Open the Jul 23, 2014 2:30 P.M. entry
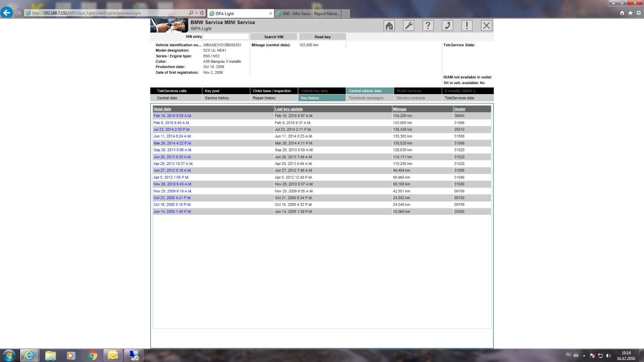Image resolution: width=644 pixels, height=362 pixels. coord(172,130)
